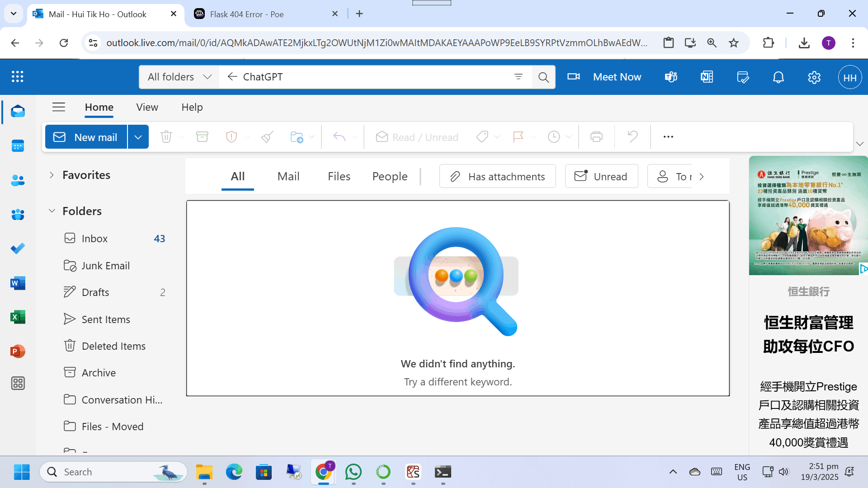868x488 pixels.
Task: Open the notifications bell icon
Action: 778,77
